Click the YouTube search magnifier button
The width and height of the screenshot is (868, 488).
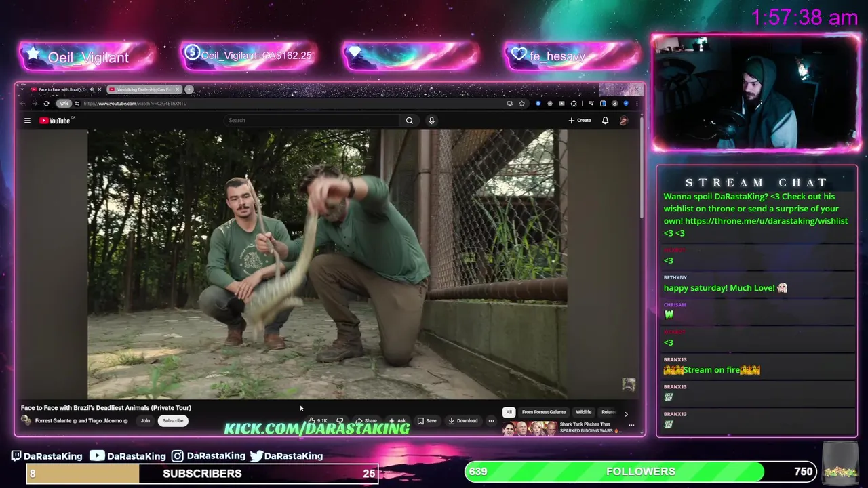point(410,120)
